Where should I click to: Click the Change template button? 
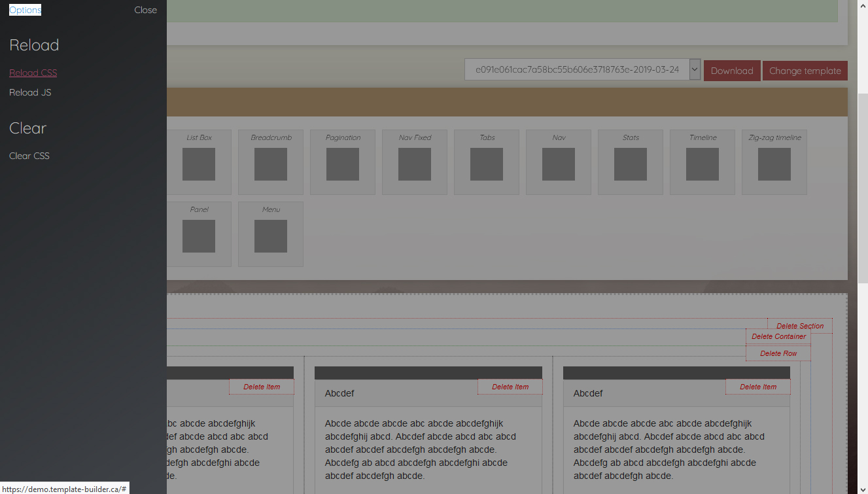(805, 71)
